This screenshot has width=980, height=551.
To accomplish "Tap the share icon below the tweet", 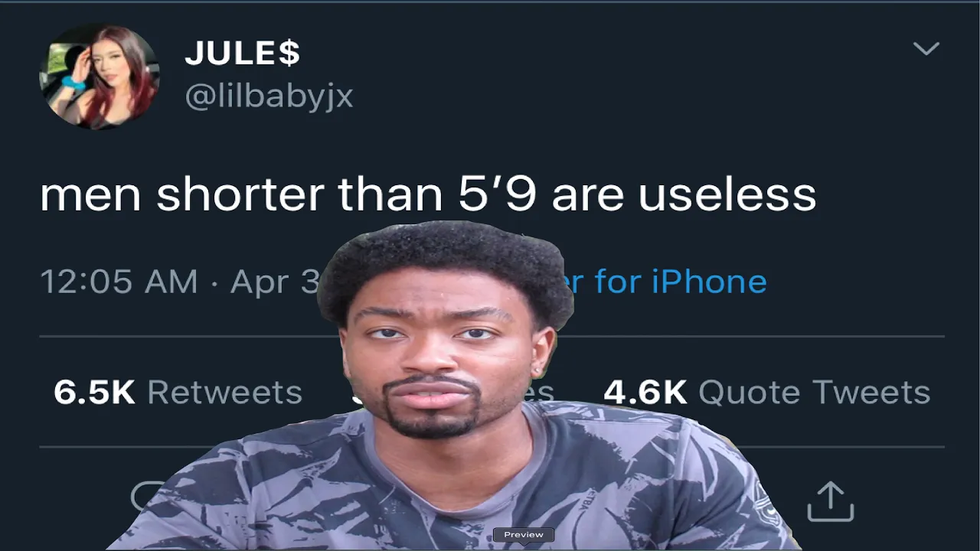I will (x=831, y=500).
